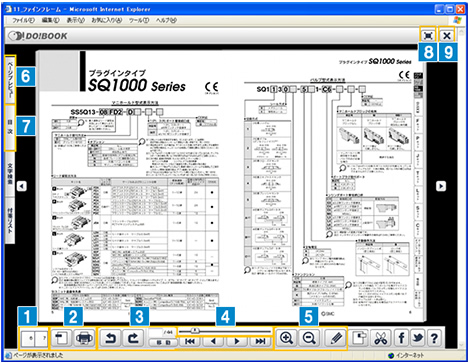The image size is (470, 363).
Task: Add a sticky note with the note icon
Action: coord(359,338)
